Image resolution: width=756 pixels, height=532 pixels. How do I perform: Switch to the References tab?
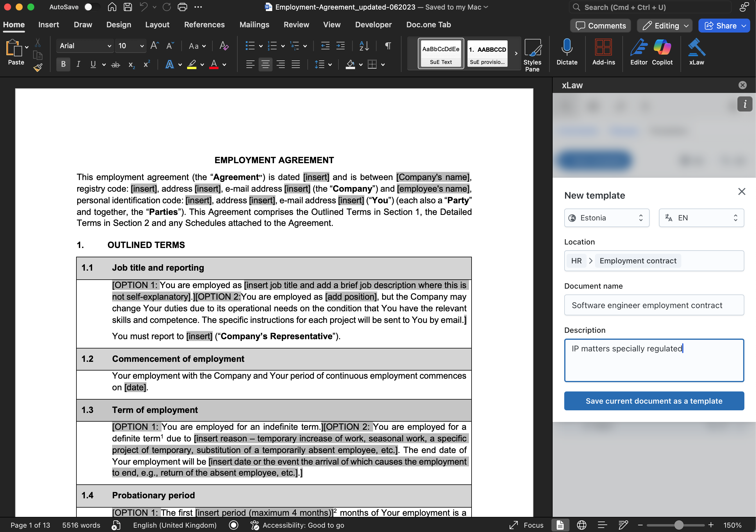(204, 25)
